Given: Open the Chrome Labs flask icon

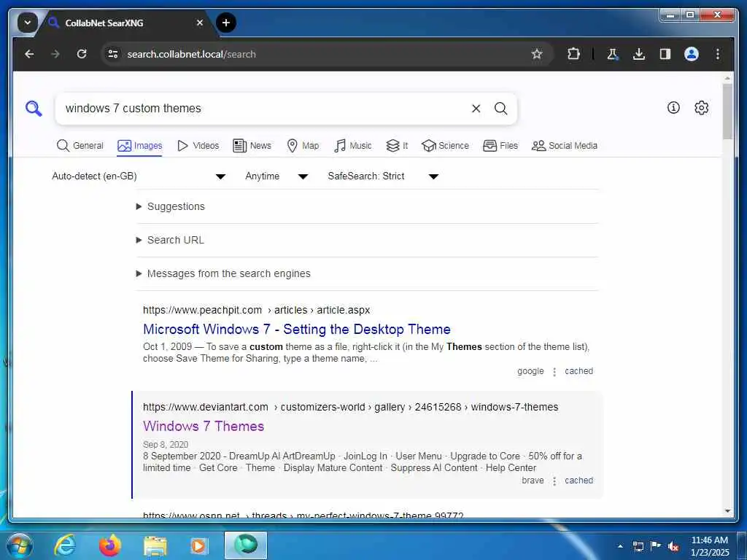Looking at the screenshot, I should click(x=613, y=54).
